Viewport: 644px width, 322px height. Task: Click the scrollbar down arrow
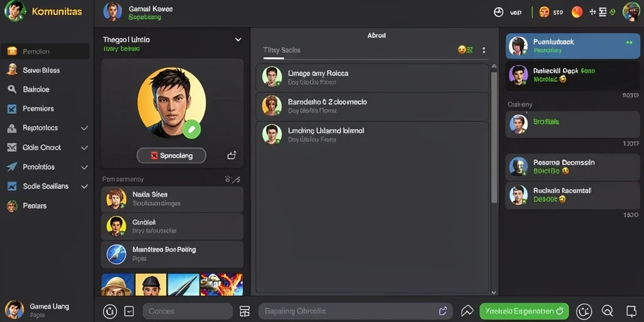494,292
